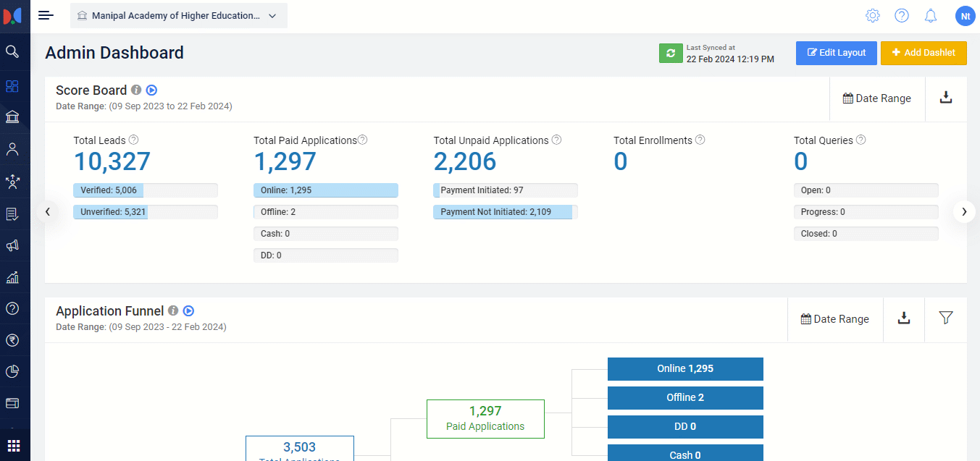Click the search icon in left sidebar

12,51
